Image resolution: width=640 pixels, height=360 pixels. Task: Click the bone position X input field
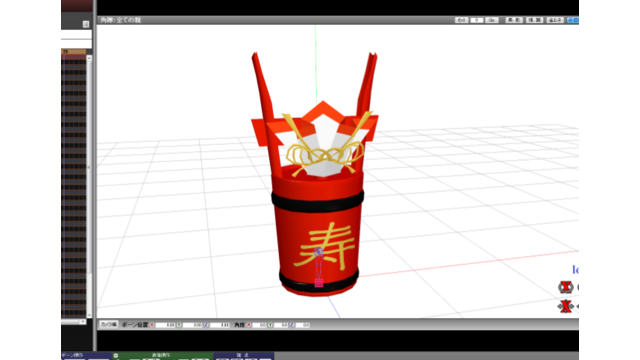(165, 325)
